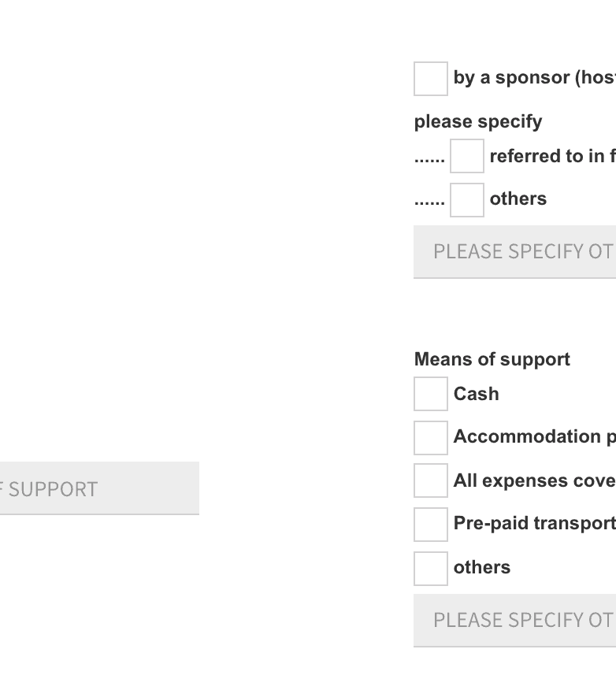616x690 pixels.
Task: Click the 'Cash' label text
Action: pos(477,394)
